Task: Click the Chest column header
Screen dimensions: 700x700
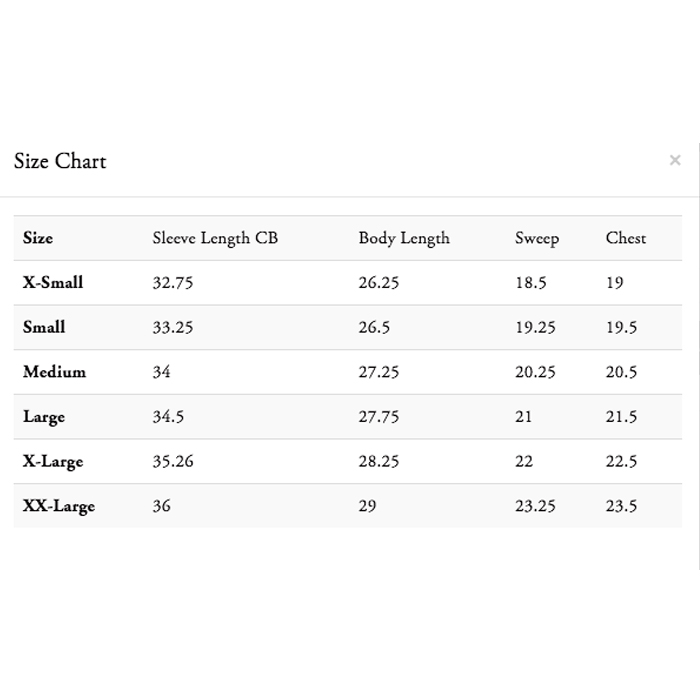Action: point(626,238)
